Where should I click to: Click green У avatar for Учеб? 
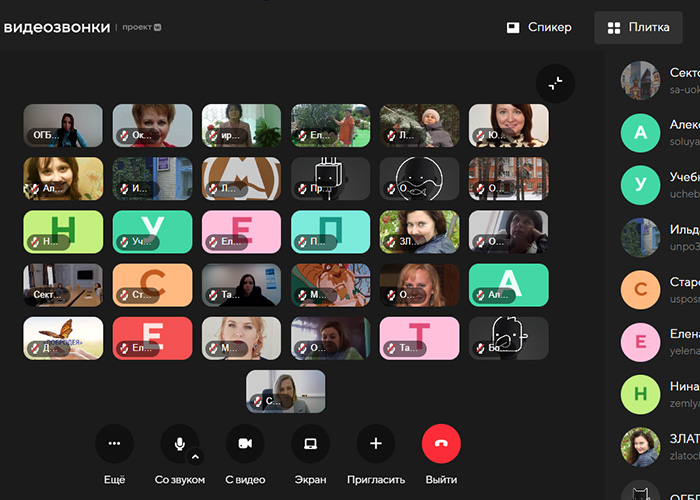pos(640,185)
